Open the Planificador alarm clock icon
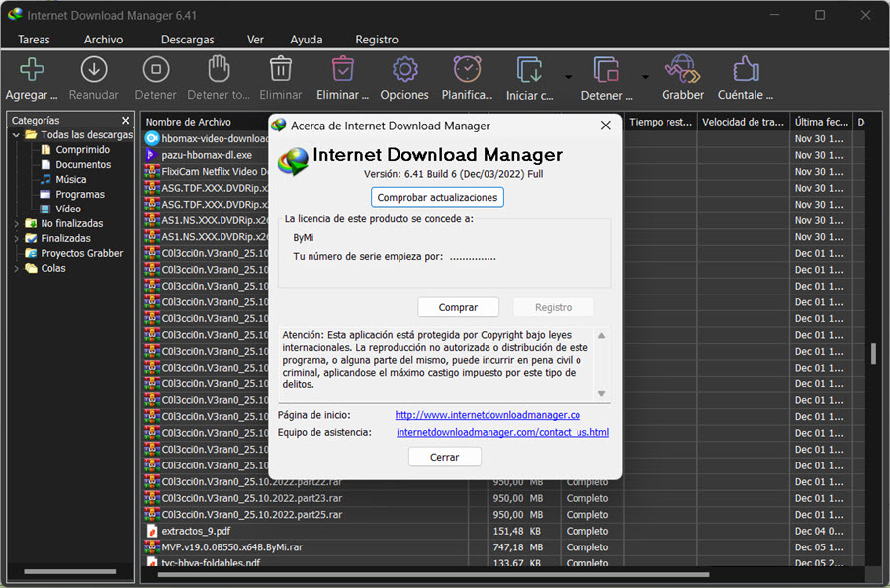Screen dimensions: 890x588 467,69
